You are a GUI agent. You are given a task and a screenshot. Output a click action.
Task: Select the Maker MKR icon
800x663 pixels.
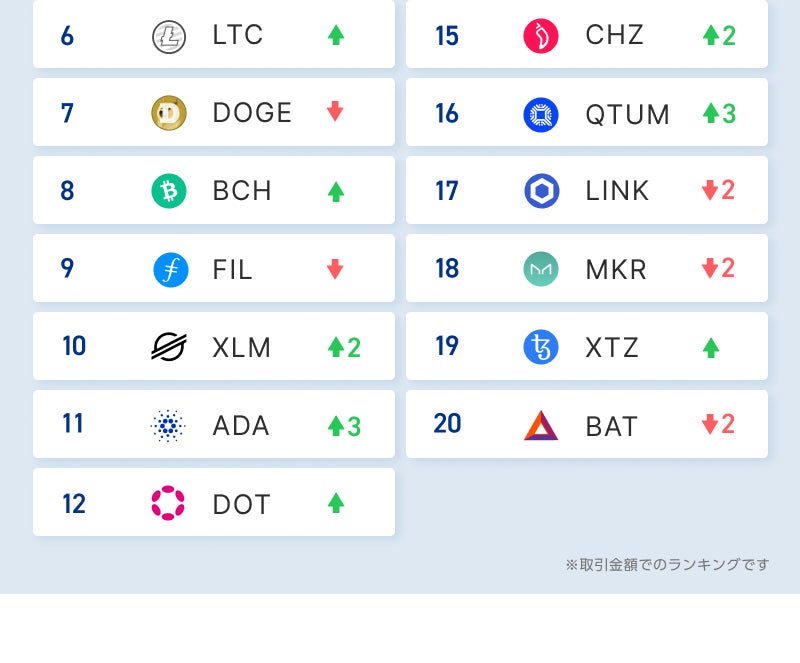pyautogui.click(x=541, y=269)
